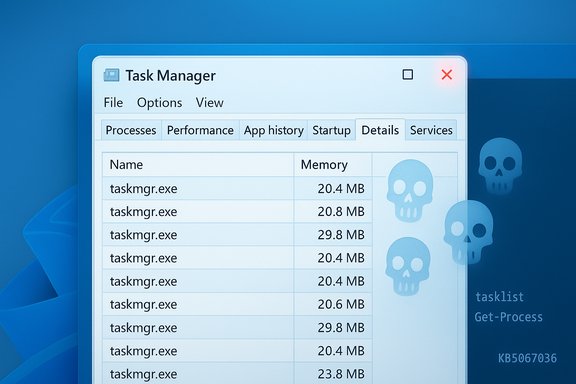This screenshot has width=576, height=384.
Task: Click the Task Manager window title text
Action: [170, 76]
